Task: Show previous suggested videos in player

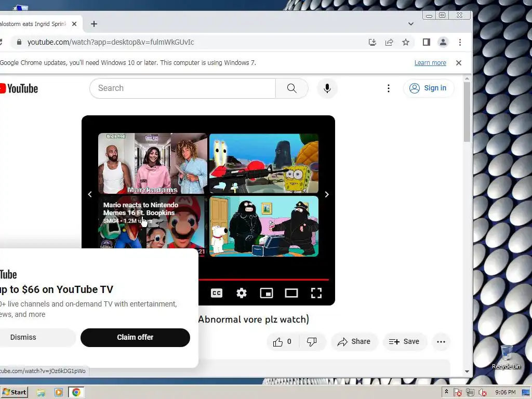Action: [x=89, y=194]
